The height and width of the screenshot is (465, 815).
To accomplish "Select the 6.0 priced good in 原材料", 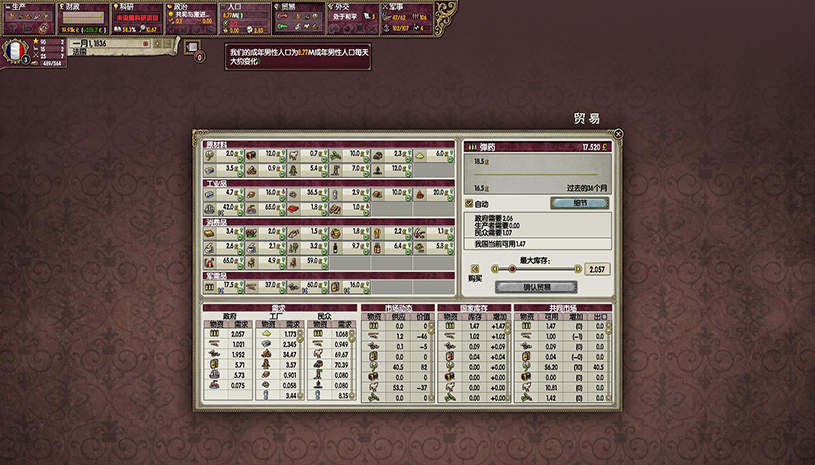I will point(422,154).
